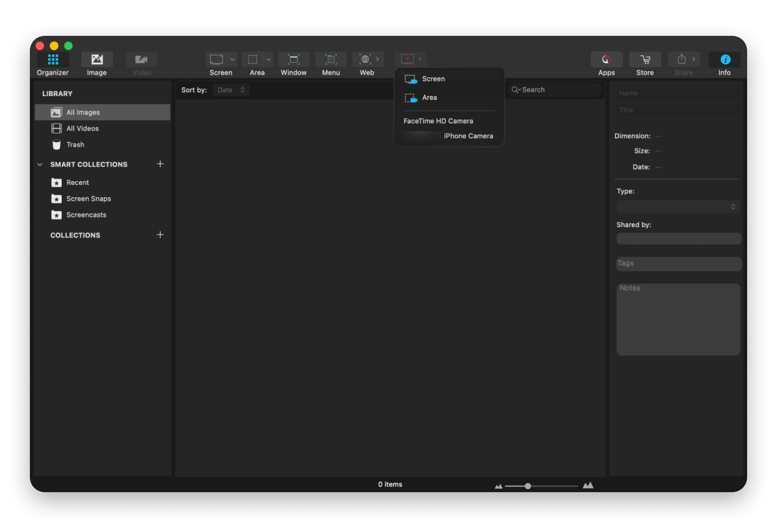Click the Tags input field
This screenshot has width=777, height=532.
tap(679, 264)
